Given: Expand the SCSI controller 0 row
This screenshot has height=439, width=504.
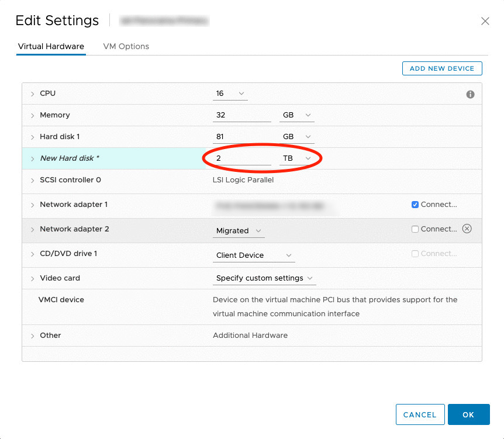Looking at the screenshot, I should point(33,180).
